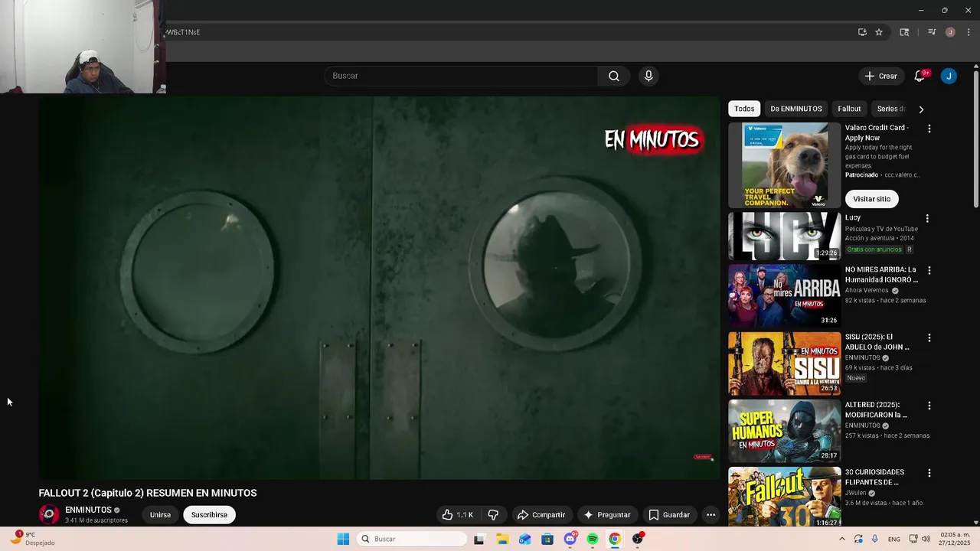Open the weather widget Despejado
The width and height of the screenshot is (980, 551).
tap(32, 539)
